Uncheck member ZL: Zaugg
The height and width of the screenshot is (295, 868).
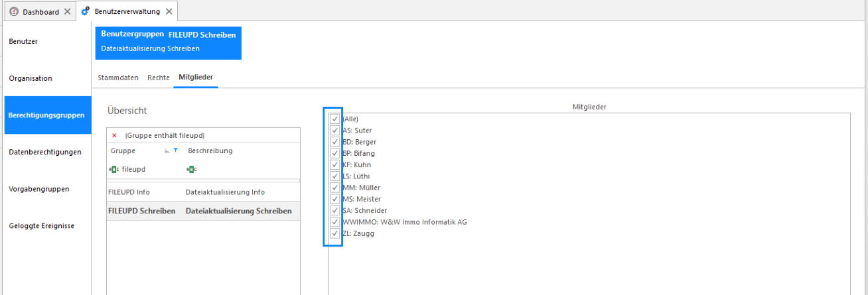334,233
